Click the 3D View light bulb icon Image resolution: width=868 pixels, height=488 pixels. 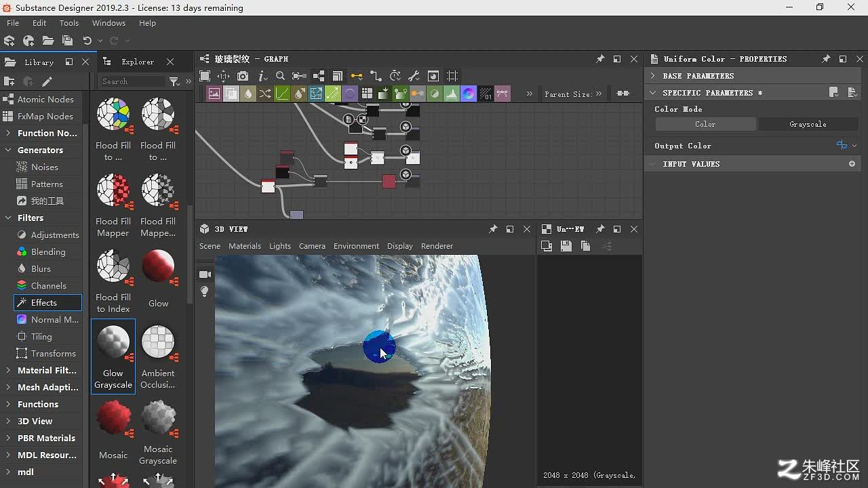(205, 292)
